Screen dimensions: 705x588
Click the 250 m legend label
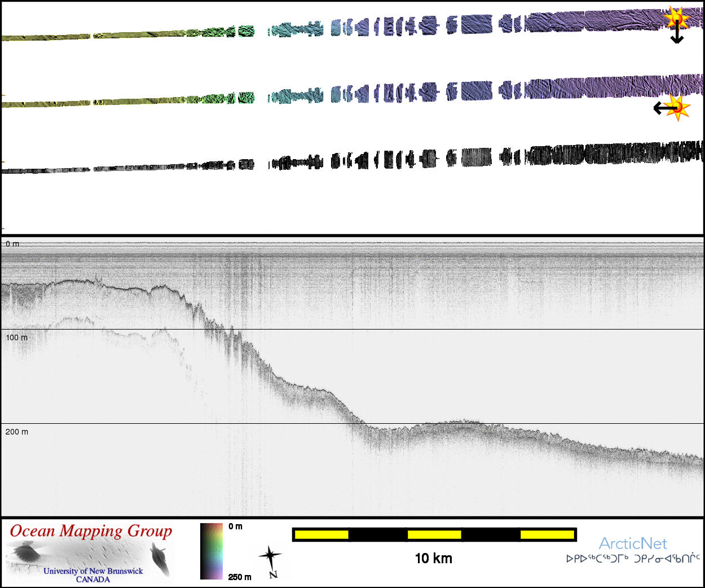click(x=240, y=577)
